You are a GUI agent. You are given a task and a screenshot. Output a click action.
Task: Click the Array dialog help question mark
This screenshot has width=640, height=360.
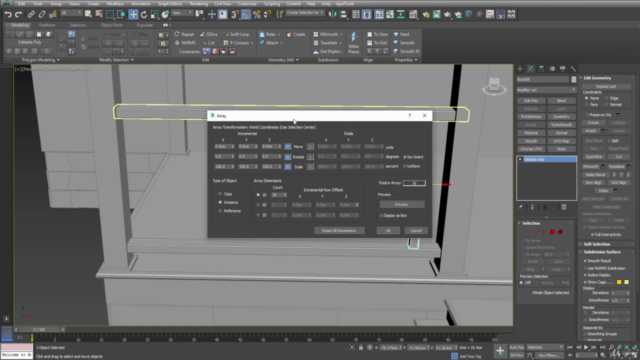[409, 116]
